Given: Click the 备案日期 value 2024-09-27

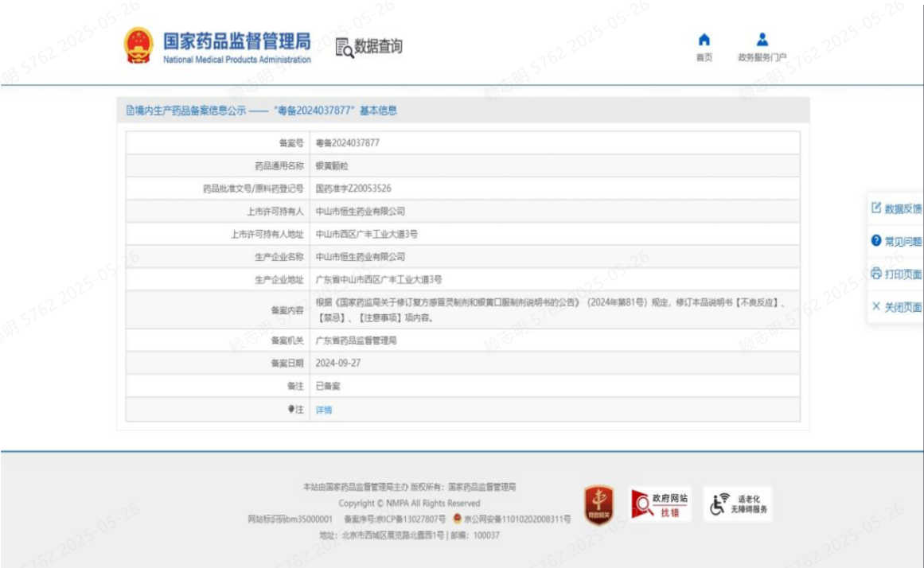Looking at the screenshot, I should [337, 363].
